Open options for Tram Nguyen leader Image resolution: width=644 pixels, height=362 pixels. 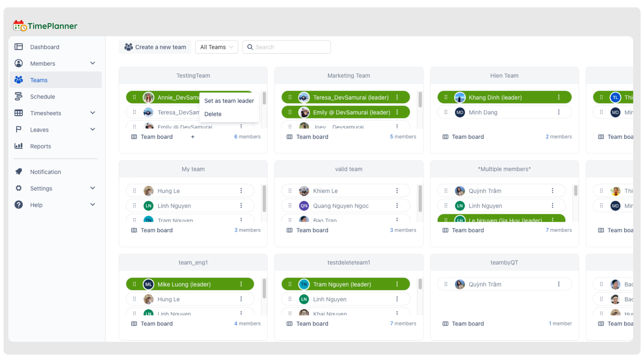click(397, 284)
